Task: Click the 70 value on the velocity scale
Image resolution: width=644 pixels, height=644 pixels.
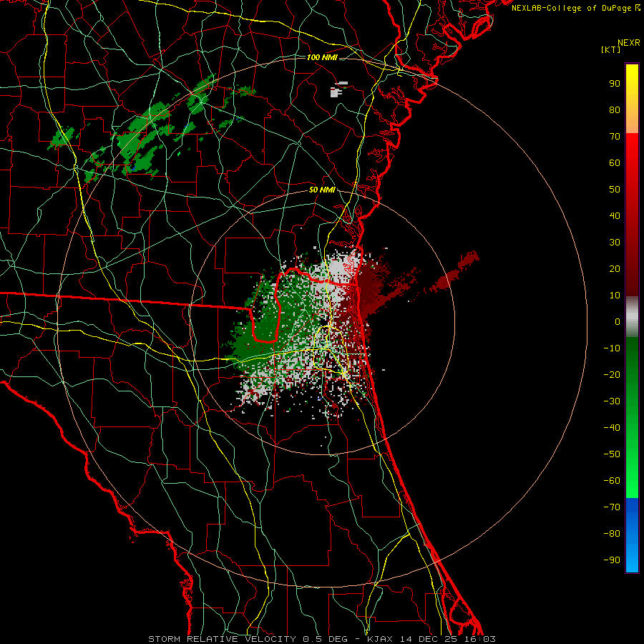Action: 615,137
